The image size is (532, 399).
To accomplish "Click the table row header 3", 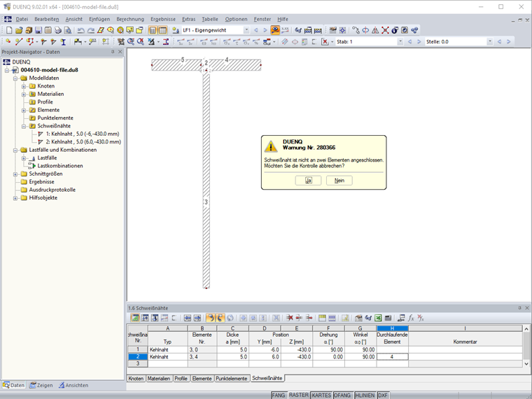I will tap(138, 363).
